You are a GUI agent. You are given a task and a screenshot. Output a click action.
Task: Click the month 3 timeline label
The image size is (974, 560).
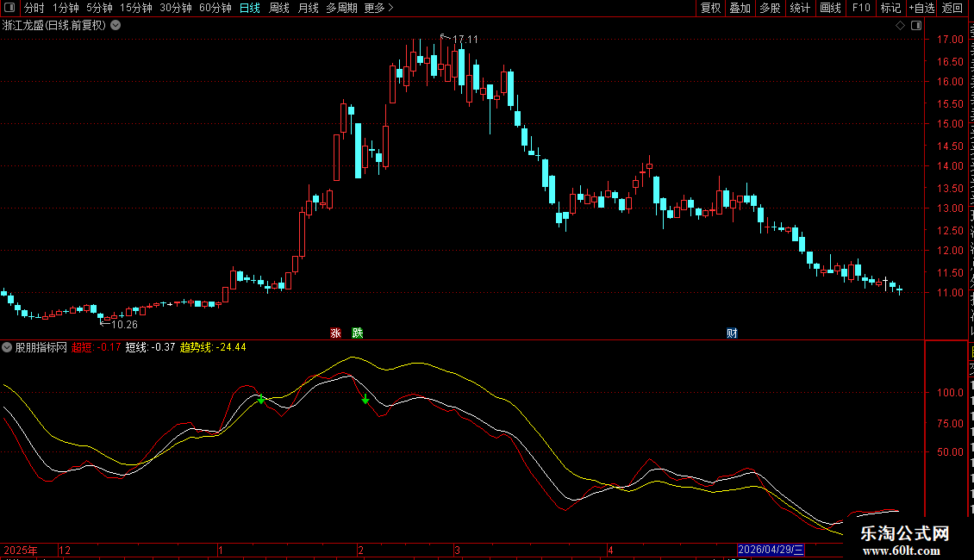click(x=457, y=550)
